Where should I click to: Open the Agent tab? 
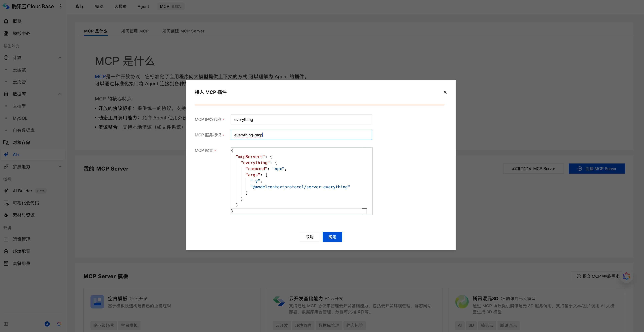coord(143,7)
